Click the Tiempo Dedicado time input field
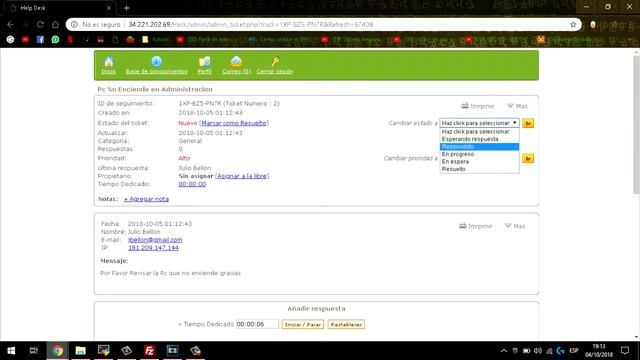 (257, 324)
